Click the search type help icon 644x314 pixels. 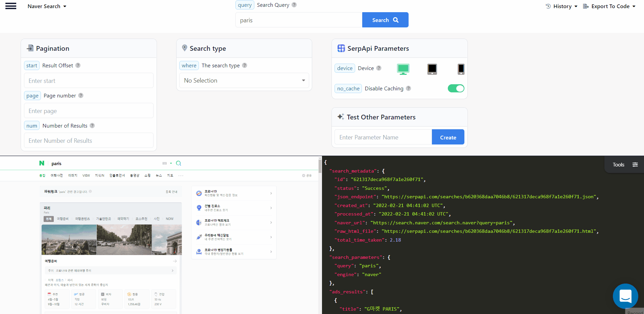(x=245, y=65)
